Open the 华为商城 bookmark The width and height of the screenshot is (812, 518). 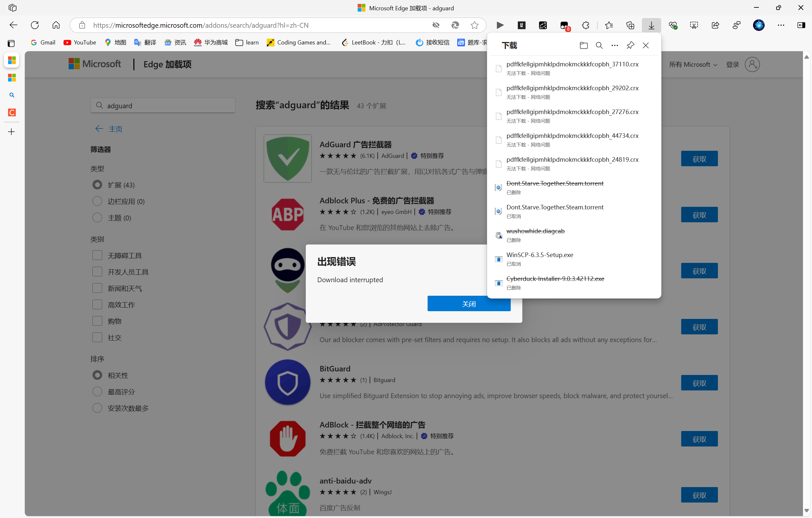(x=211, y=43)
